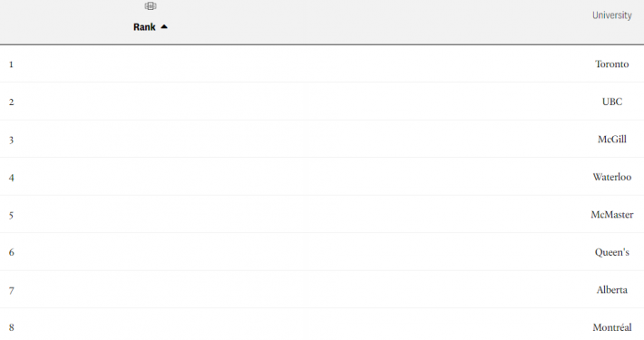
Task: Click the rank 6 number
Action: tap(11, 253)
